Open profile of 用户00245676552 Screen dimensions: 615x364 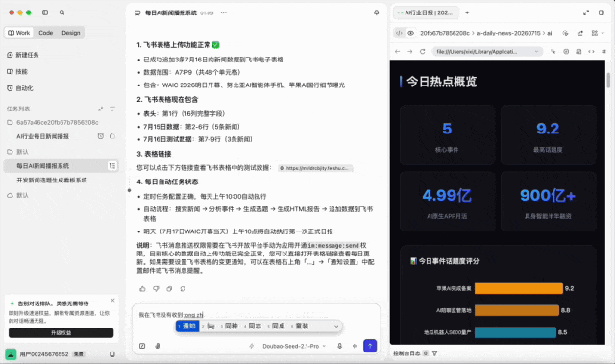(x=44, y=354)
